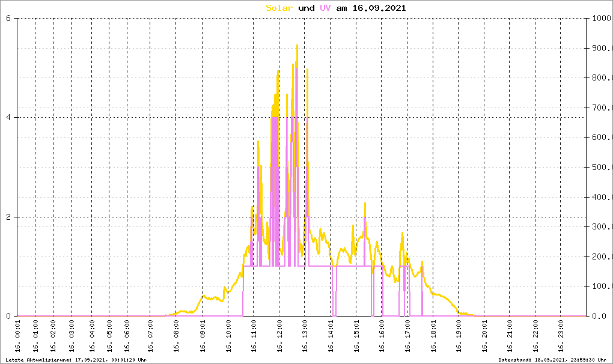The image size is (613, 364).
Task: Click the '16. 17:00' time axis label
Action: (407, 336)
